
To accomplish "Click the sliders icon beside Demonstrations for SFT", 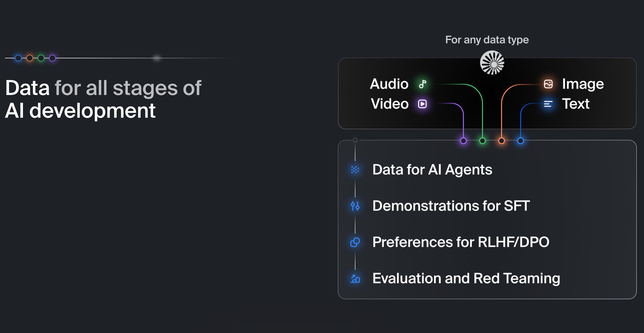I will point(355,206).
